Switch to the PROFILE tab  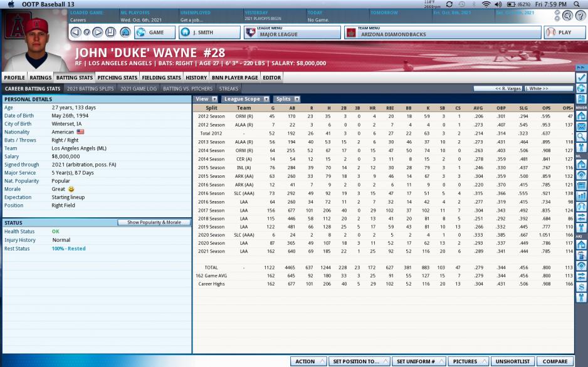14,78
